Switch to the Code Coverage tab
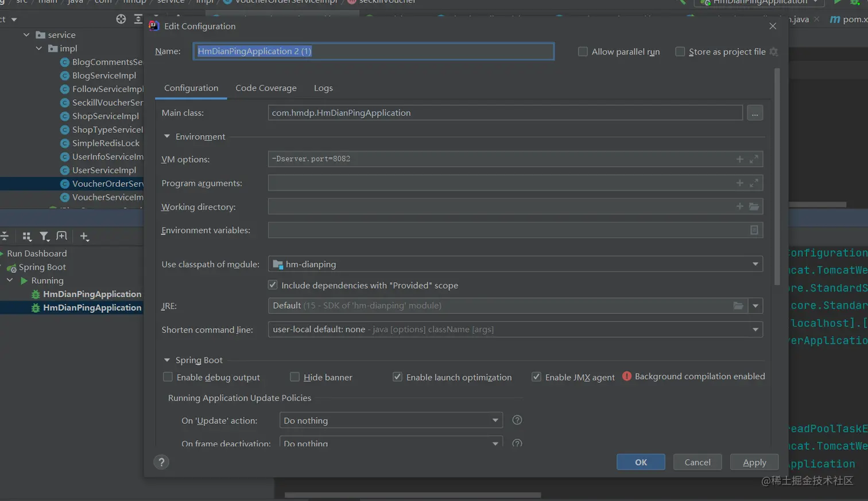This screenshot has height=501, width=868. [266, 88]
